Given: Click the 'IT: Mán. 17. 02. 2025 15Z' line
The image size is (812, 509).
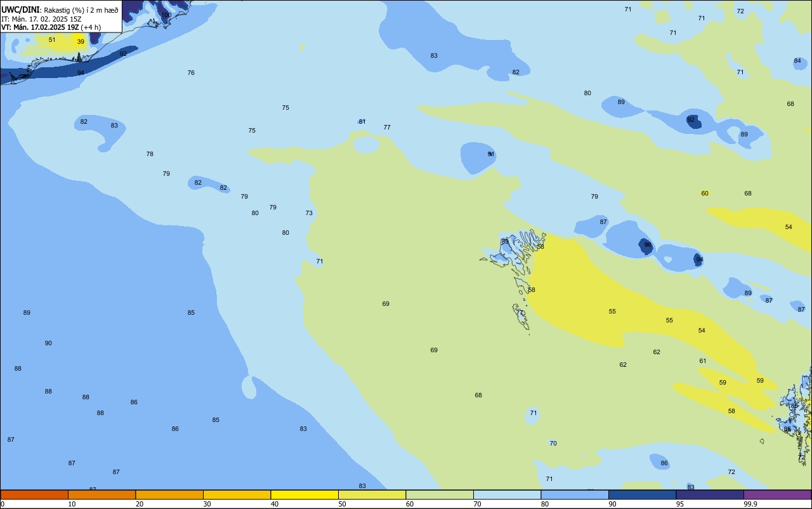Looking at the screenshot, I should [41, 19].
